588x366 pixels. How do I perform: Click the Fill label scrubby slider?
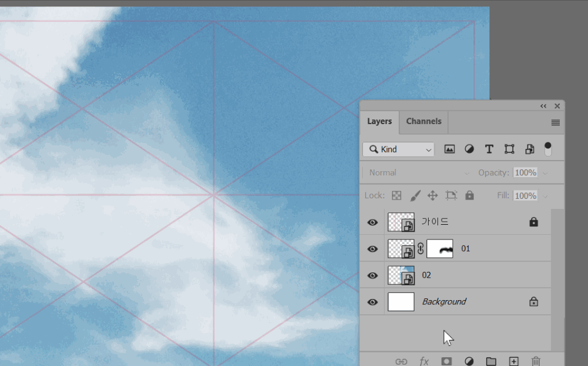pyautogui.click(x=504, y=195)
